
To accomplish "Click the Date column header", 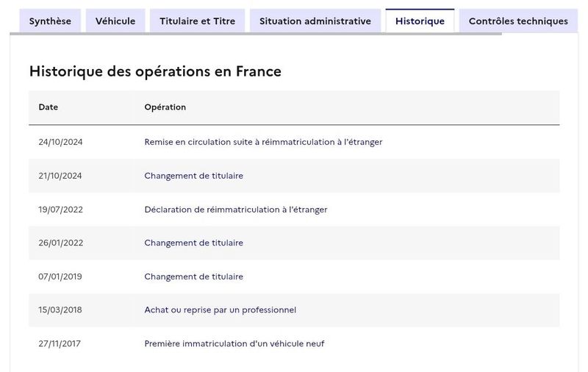I will pyautogui.click(x=48, y=107).
